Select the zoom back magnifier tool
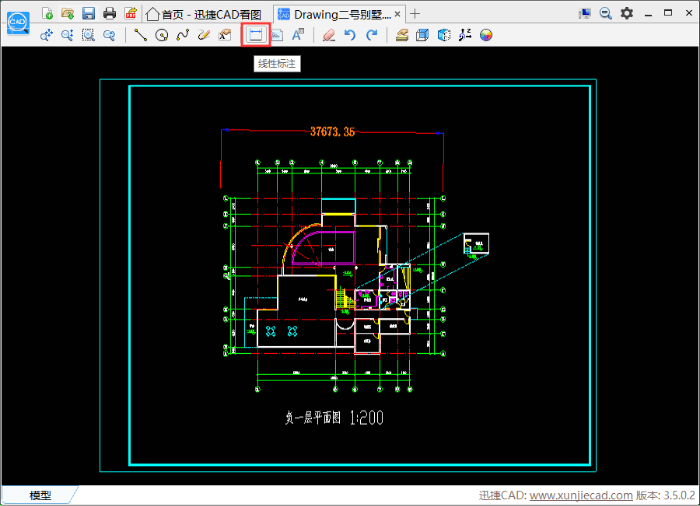This screenshot has width=700, height=506. pos(109,35)
